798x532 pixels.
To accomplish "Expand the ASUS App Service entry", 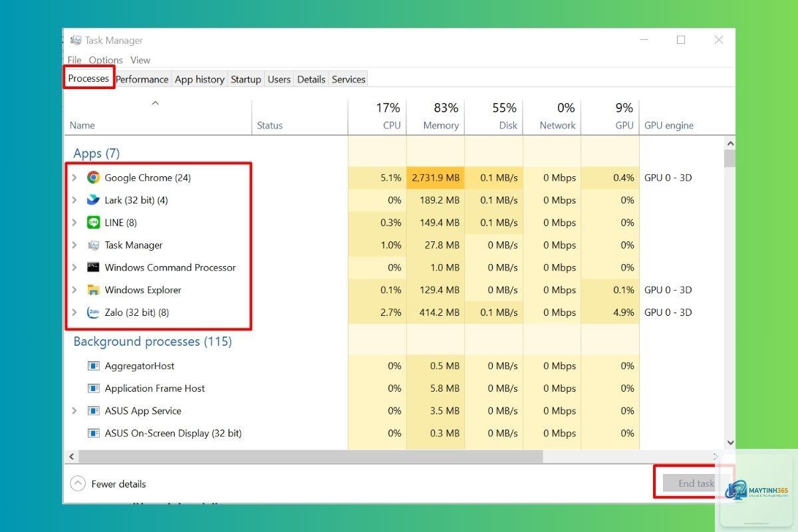I will click(x=74, y=411).
